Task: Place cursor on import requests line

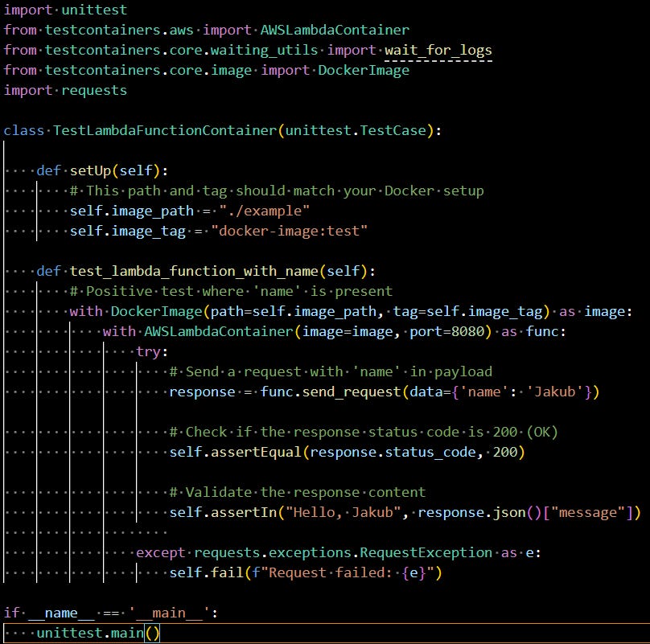Action: coord(64,90)
